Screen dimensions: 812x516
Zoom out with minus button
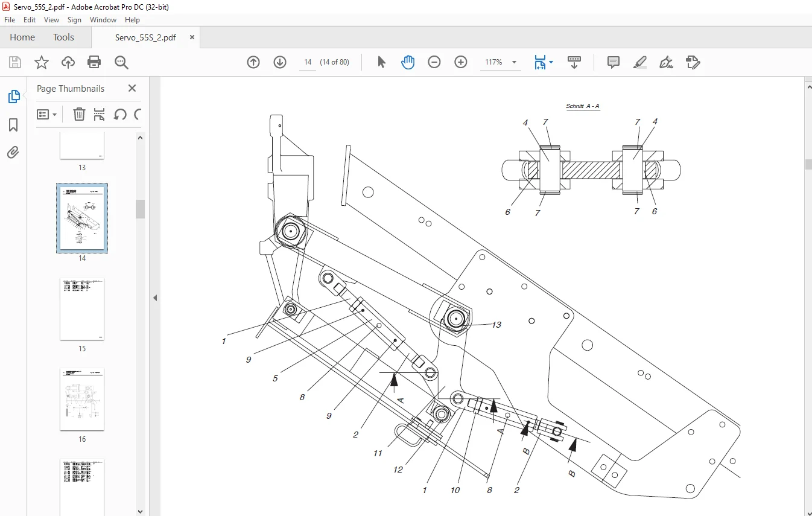(434, 62)
